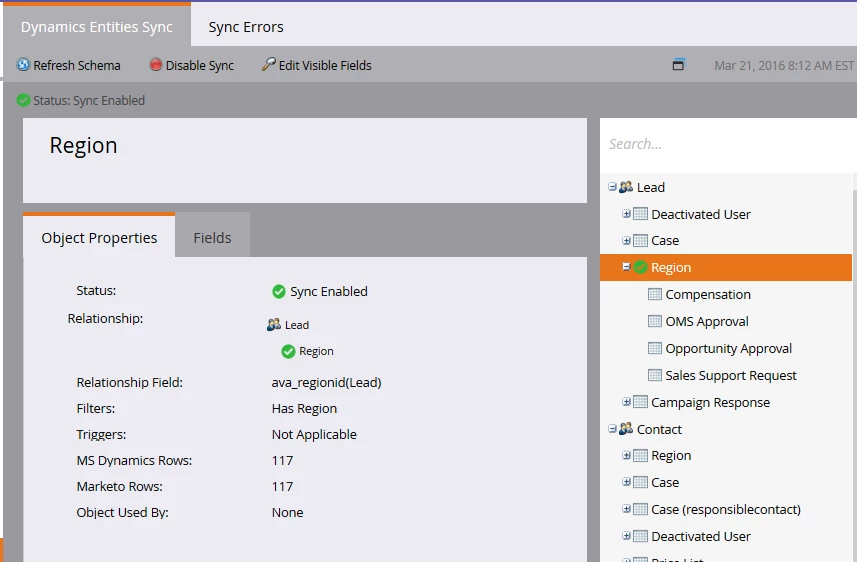Click the Lead people icon in tree

626,187
